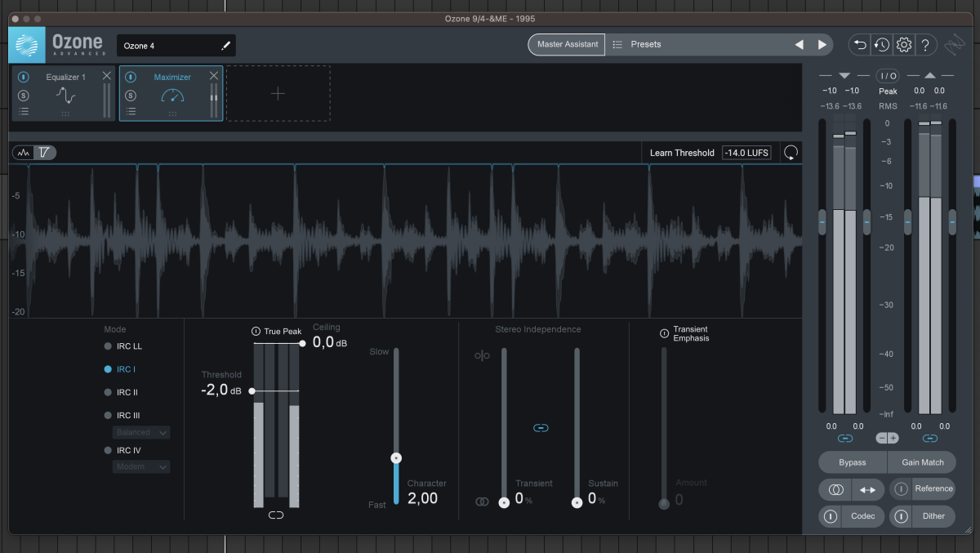Open the Reference panel
Screen dimensions: 980x553
(x=933, y=488)
